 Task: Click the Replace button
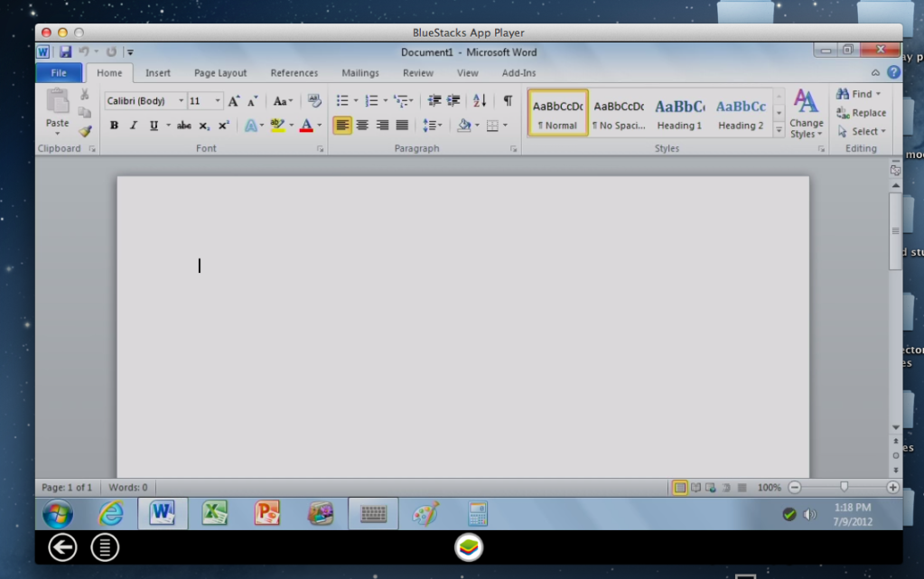click(862, 113)
